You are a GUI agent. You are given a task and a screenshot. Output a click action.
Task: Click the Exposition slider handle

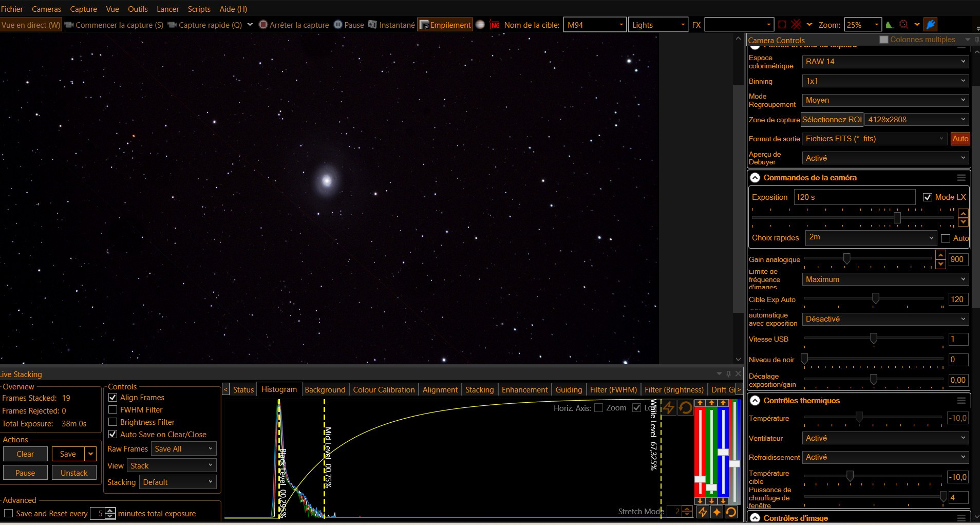(897, 218)
